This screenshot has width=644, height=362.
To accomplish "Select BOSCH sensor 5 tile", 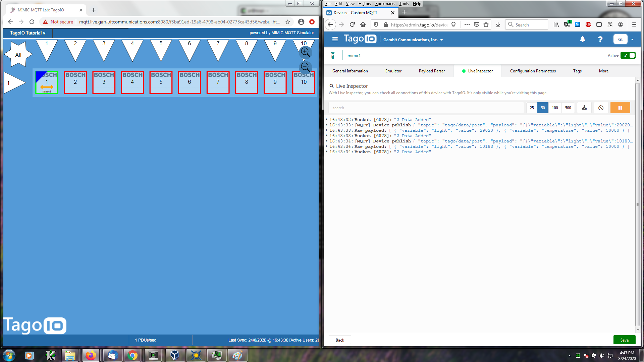I will [161, 82].
